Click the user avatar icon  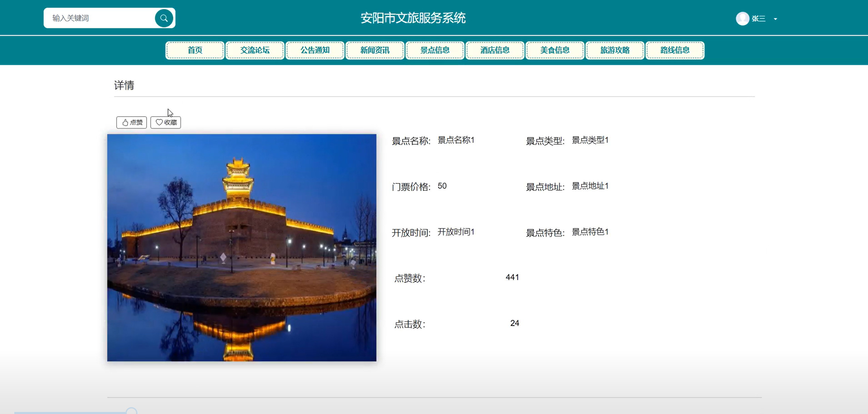coord(742,18)
